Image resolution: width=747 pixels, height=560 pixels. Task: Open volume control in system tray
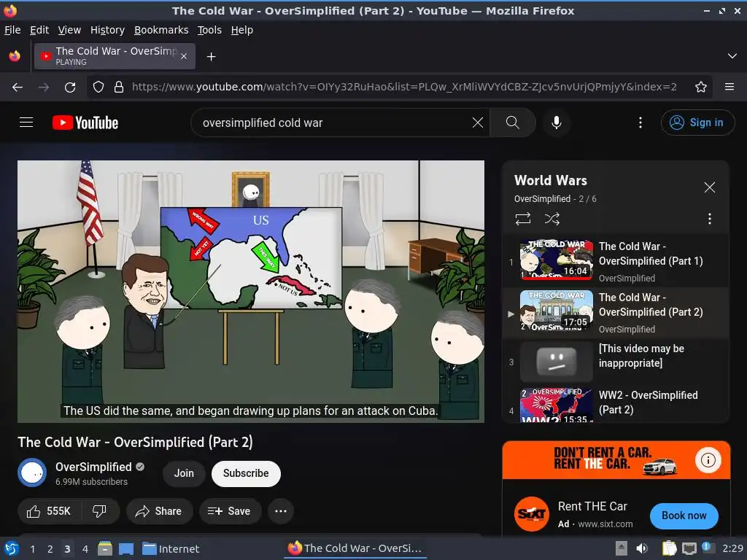(x=642, y=548)
